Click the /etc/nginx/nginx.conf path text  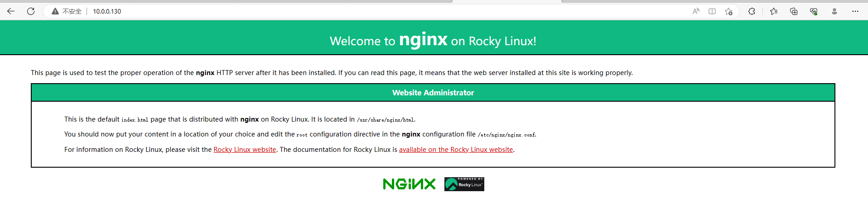click(x=506, y=135)
